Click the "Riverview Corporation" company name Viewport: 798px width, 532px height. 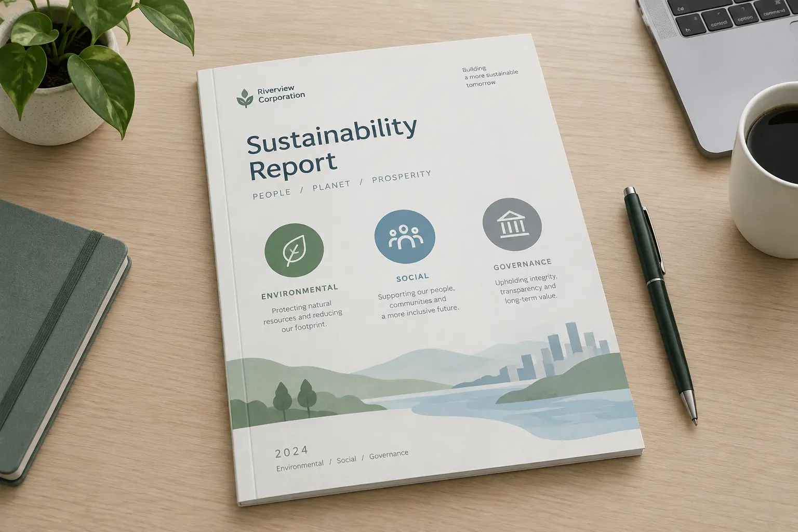click(281, 94)
